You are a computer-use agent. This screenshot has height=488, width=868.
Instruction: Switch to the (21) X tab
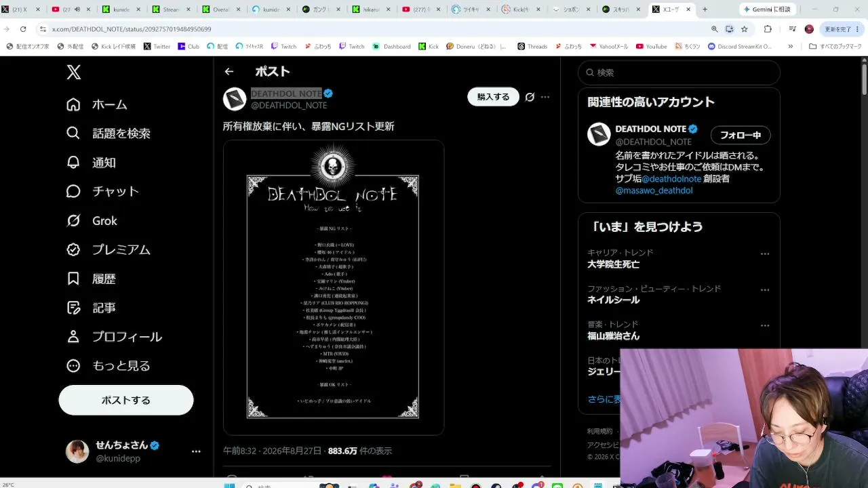(22, 9)
